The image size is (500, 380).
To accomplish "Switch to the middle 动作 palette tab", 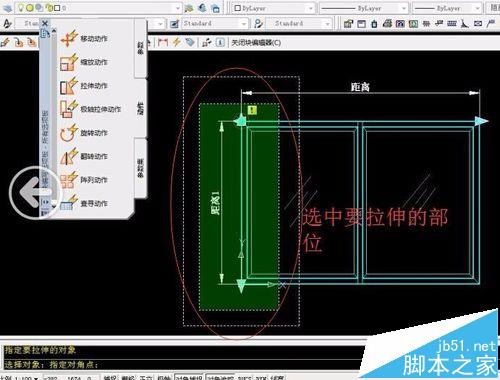I will click(140, 108).
